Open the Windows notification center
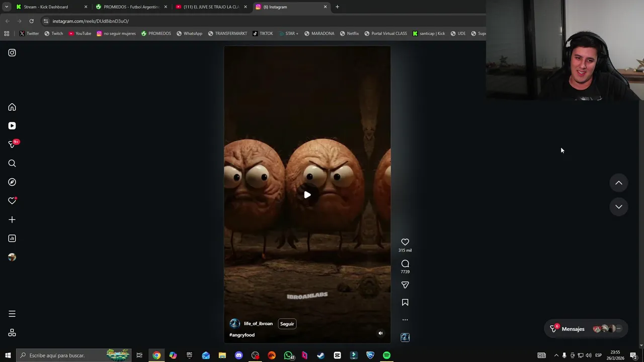The image size is (644, 362). coord(634,355)
